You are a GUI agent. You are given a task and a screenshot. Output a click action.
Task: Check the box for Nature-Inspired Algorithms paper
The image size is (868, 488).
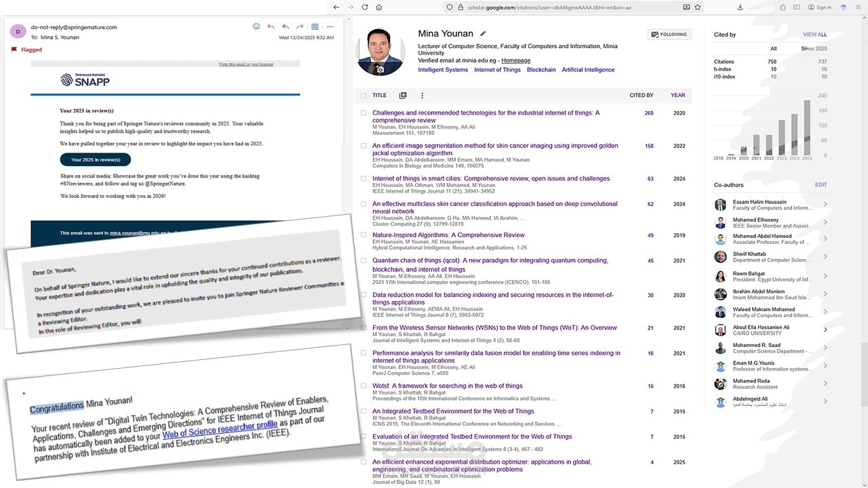point(363,235)
